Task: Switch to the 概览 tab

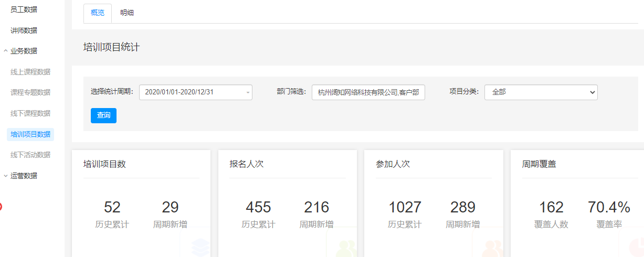Action: 98,13
